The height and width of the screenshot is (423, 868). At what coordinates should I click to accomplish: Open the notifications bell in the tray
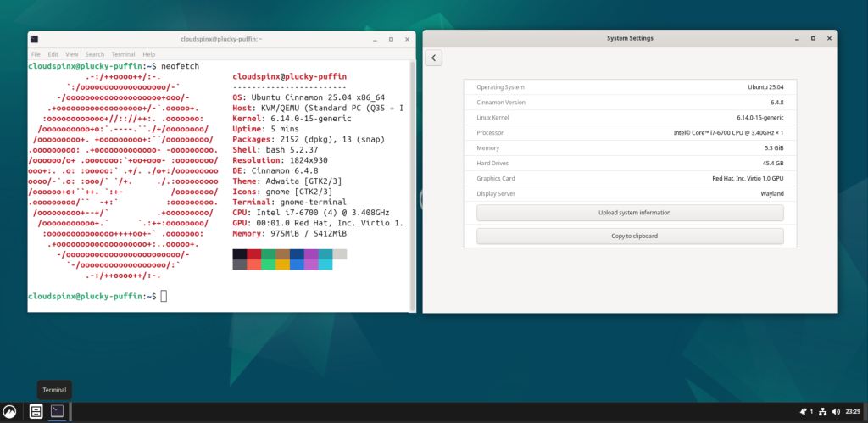tap(804, 411)
